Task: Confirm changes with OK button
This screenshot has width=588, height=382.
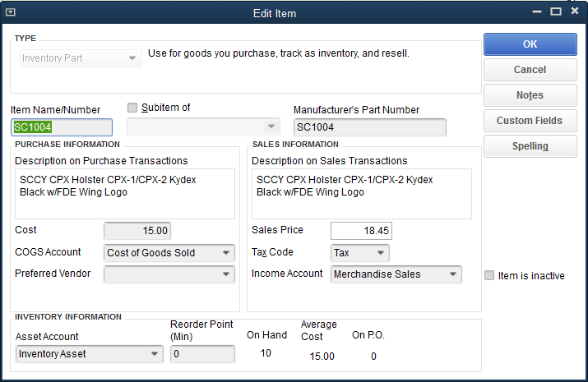Action: pyautogui.click(x=530, y=44)
